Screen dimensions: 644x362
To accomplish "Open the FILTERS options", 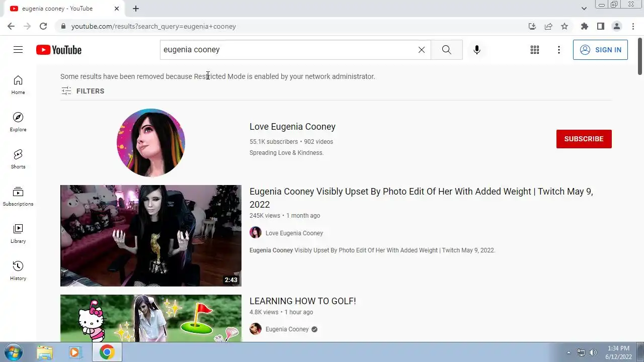I will tap(83, 91).
